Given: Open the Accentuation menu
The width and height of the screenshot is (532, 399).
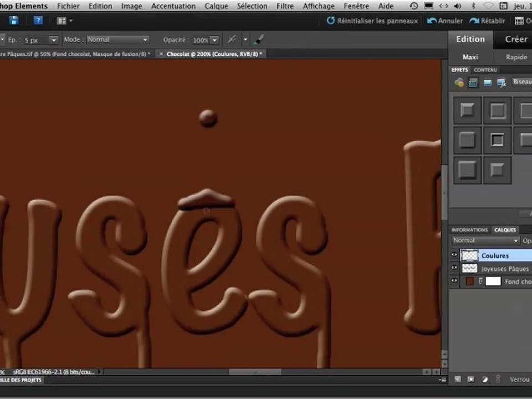Looking at the screenshot, I should pyautogui.click(x=173, y=6).
